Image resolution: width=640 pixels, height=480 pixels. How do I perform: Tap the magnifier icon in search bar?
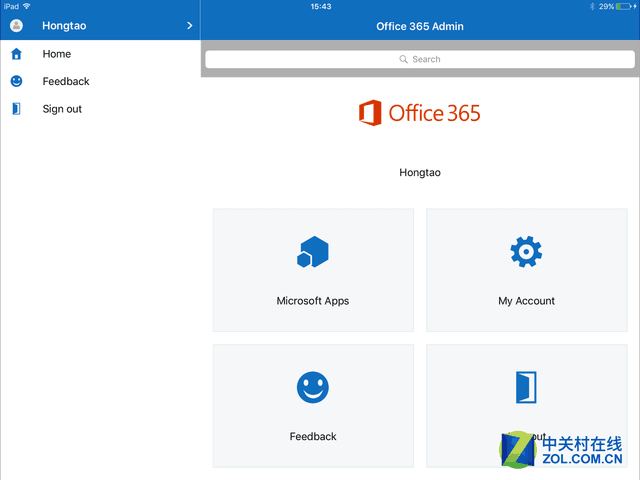(x=404, y=60)
